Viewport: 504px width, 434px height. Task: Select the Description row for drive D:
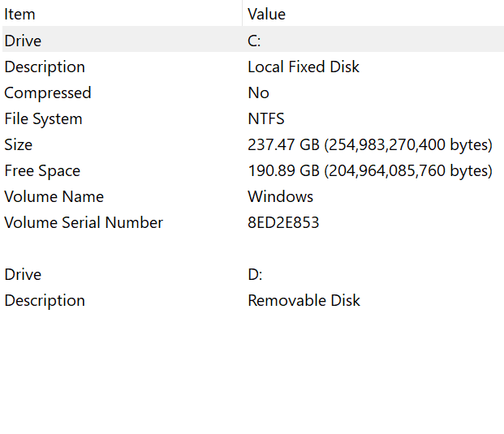click(x=45, y=300)
